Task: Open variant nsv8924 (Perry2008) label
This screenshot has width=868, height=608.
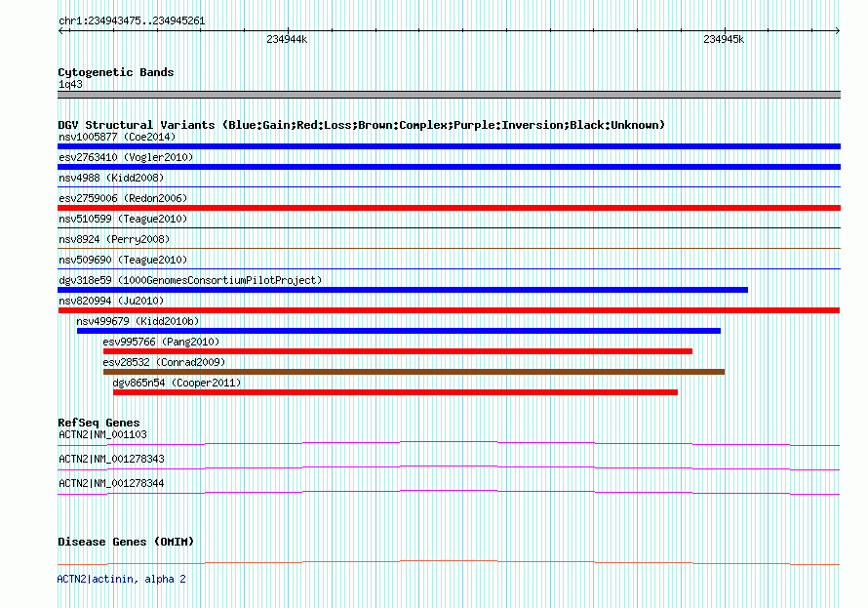Action: click(114, 239)
